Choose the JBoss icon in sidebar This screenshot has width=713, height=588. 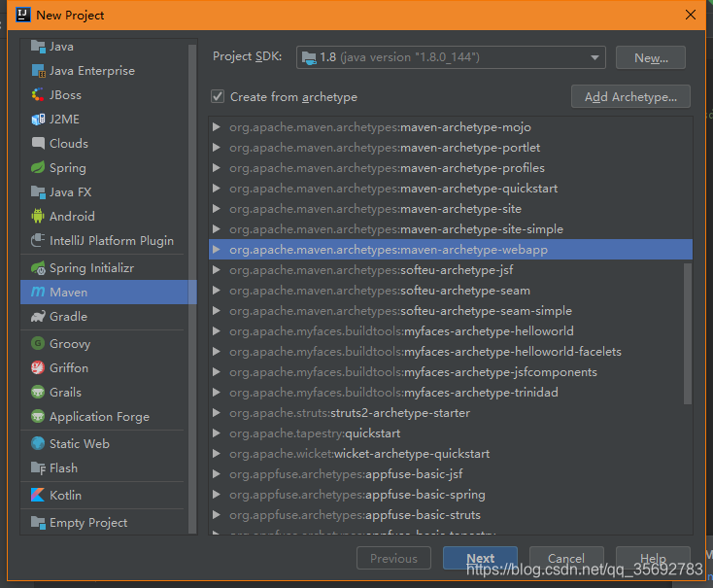tap(38, 94)
